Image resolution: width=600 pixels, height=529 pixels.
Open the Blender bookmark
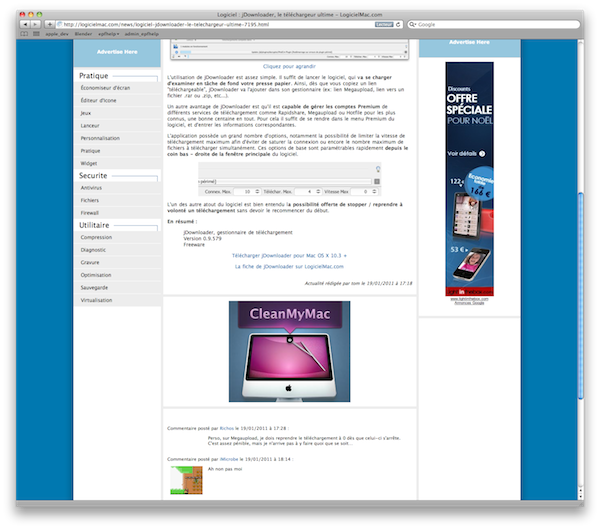click(83, 34)
